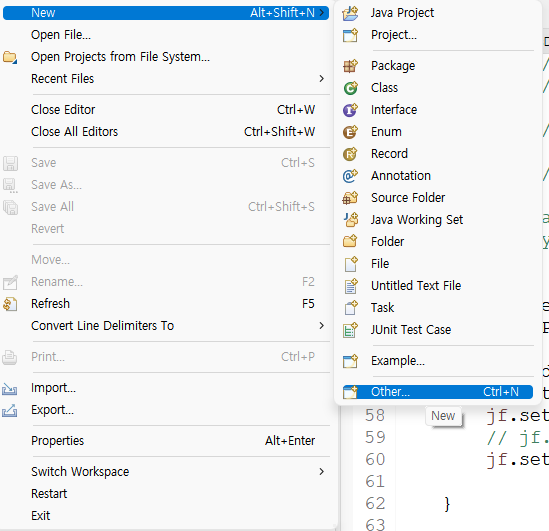Click the Other... wizard icon
The image size is (549, 531).
350,392
